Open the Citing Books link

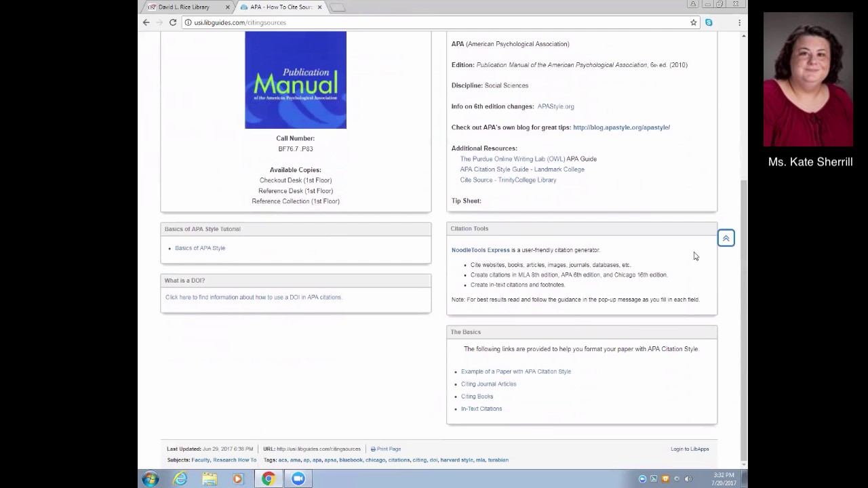pyautogui.click(x=477, y=396)
